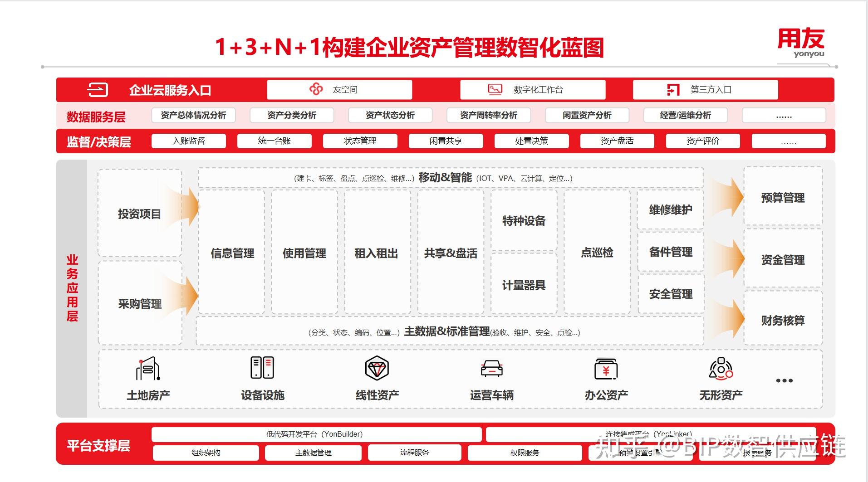Click the 第三方入口 entry icon
This screenshot has width=868, height=482.
click(672, 89)
